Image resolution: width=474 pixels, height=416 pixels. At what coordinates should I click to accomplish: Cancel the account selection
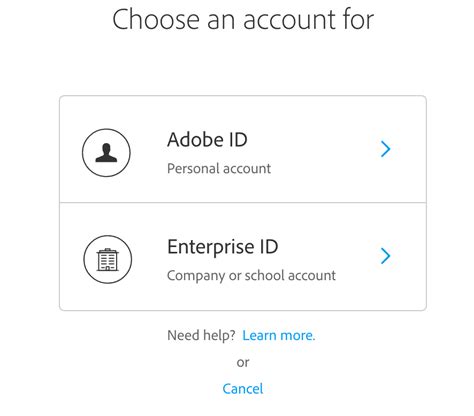243,389
